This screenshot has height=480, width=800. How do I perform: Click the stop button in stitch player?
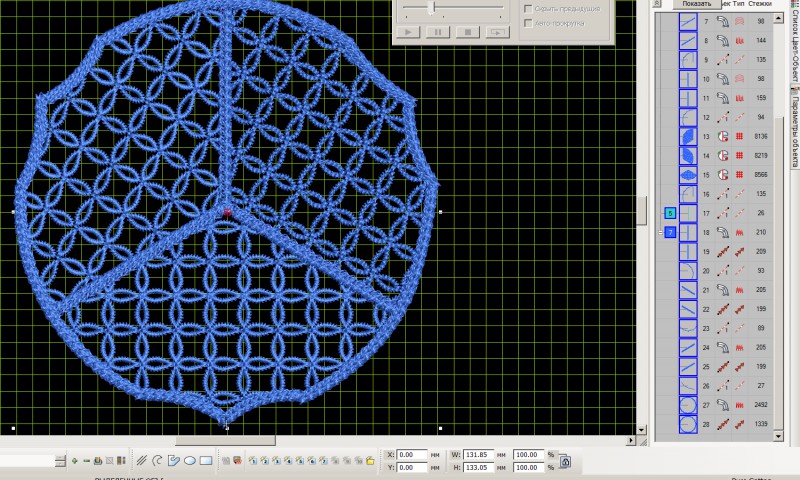tap(468, 32)
